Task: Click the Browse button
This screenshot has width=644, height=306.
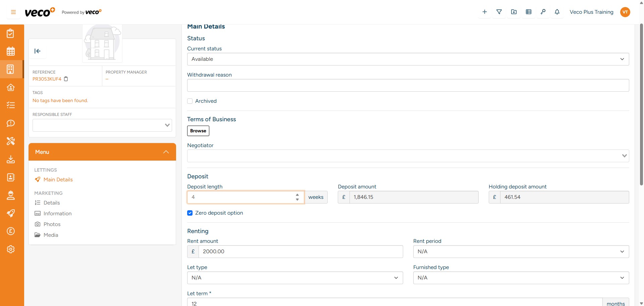Action: (198, 131)
